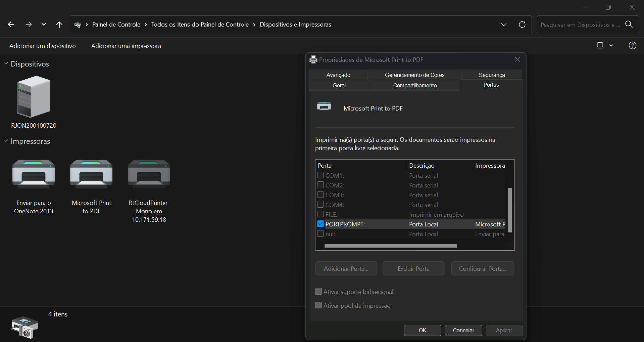Image resolution: width=644 pixels, height=342 pixels.
Task: Select RJON200100720 computer device icon
Action: [34, 96]
